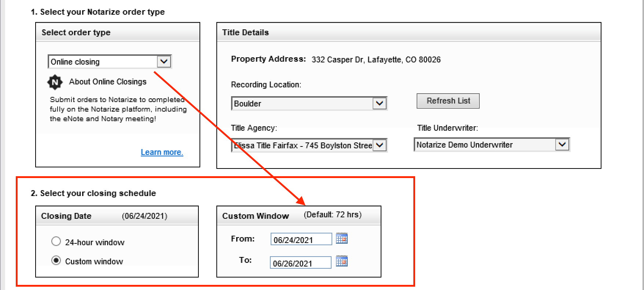
Task: Select the 24-hour window radio button
Action: point(56,242)
